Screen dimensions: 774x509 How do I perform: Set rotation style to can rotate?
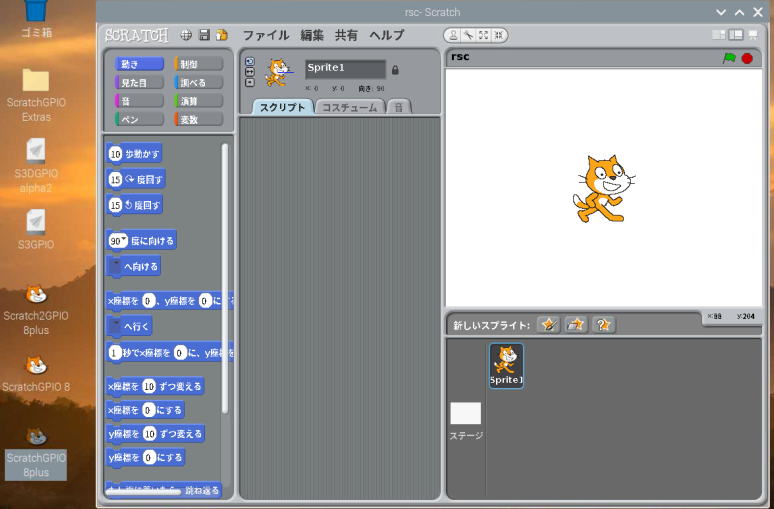click(x=250, y=62)
